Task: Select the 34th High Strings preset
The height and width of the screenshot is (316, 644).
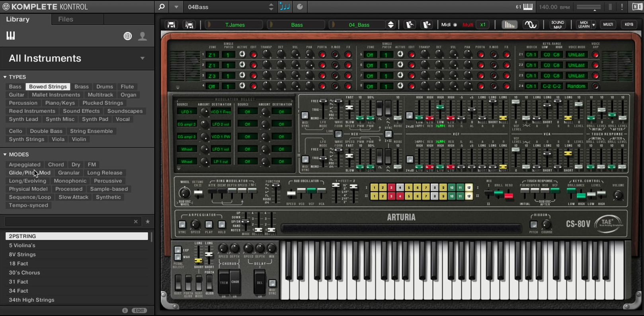Action: click(77, 300)
